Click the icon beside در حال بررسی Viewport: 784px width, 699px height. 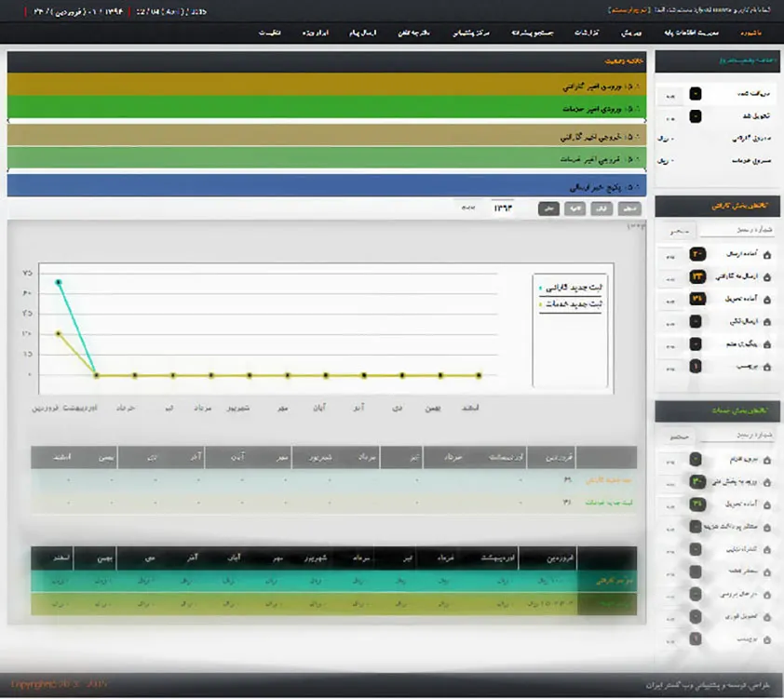(x=767, y=594)
